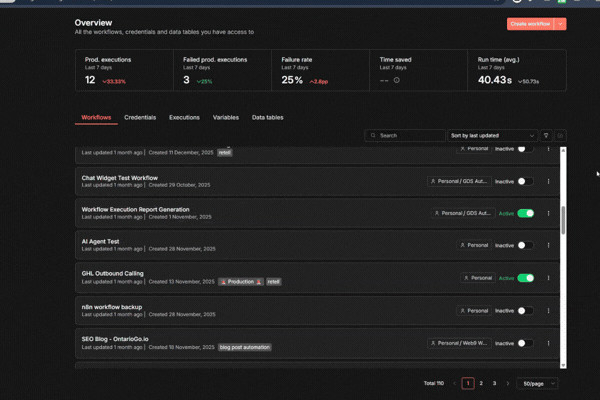Switch to the Variables tab
Viewport: 600px width, 400px height.
pyautogui.click(x=226, y=118)
